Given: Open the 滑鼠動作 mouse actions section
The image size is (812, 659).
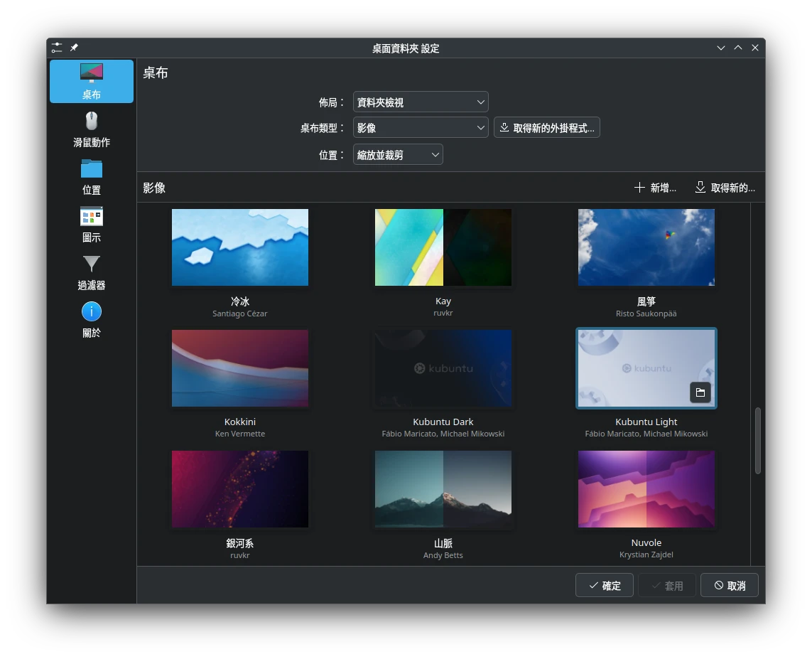Looking at the screenshot, I should (x=92, y=129).
